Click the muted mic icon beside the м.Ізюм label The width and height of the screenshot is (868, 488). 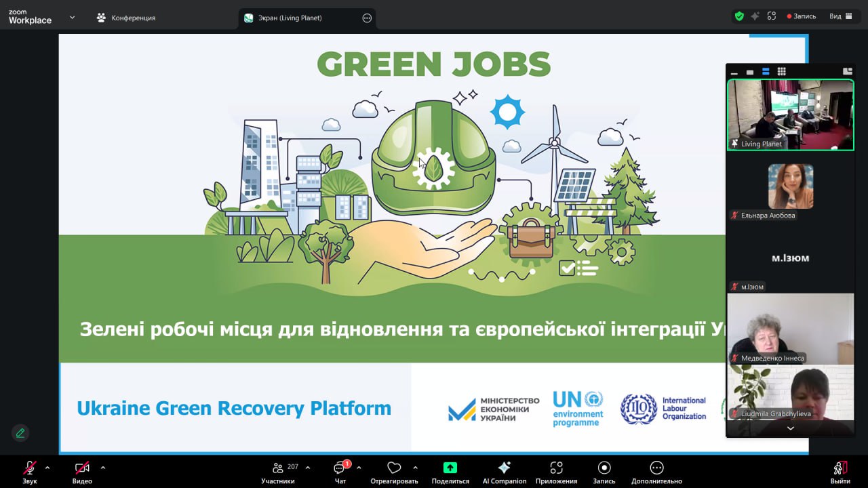point(734,287)
